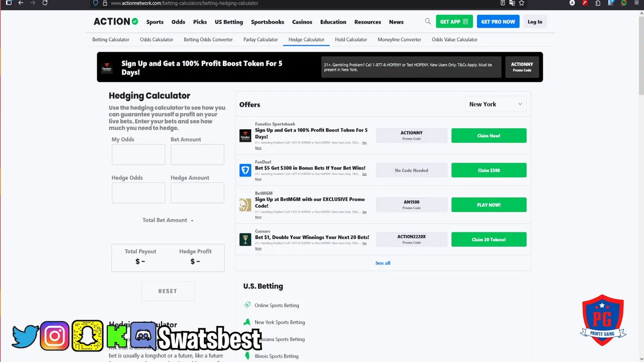Click the FanDuel shield logo
Screen dimensions: 644x362
click(245, 170)
